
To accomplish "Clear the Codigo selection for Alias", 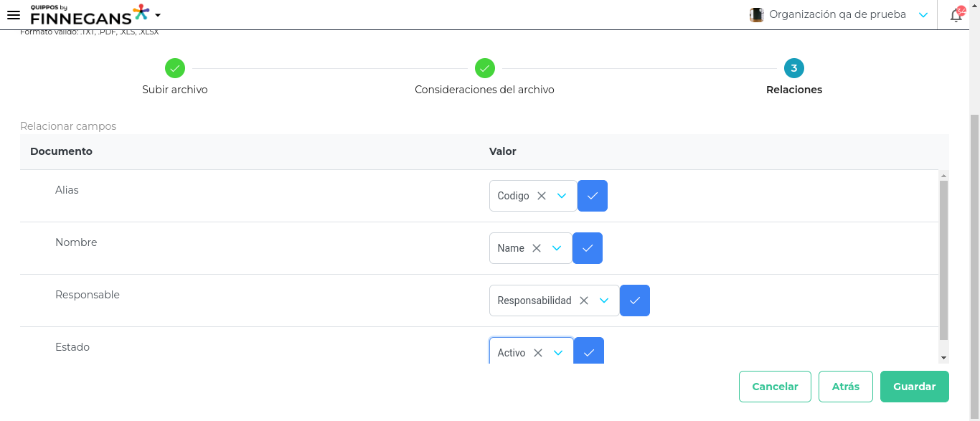I will tap(542, 196).
